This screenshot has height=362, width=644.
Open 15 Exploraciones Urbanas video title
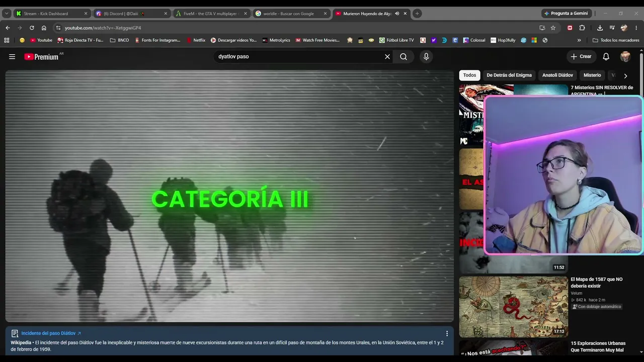pos(598,346)
